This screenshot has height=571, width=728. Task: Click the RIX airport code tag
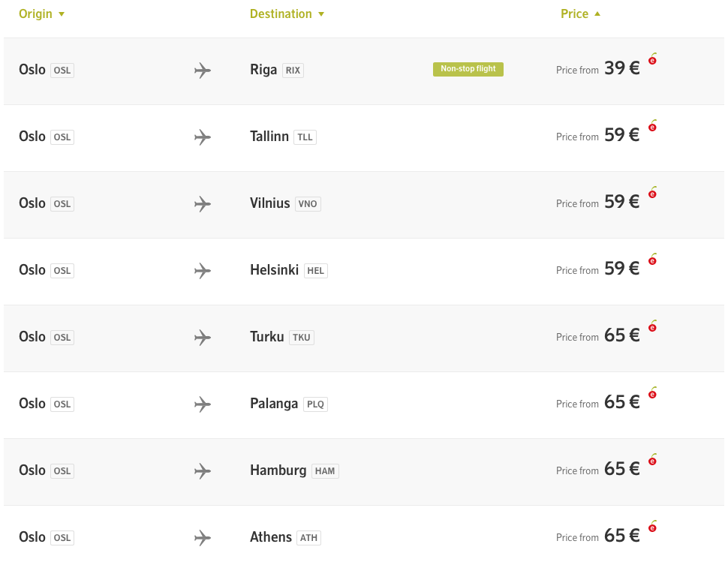point(293,71)
